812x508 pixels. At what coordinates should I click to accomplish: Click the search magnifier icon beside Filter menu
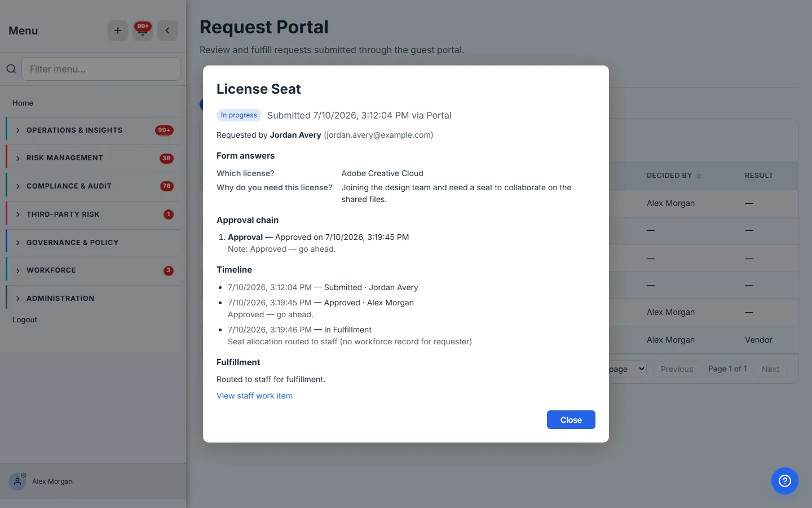point(11,69)
